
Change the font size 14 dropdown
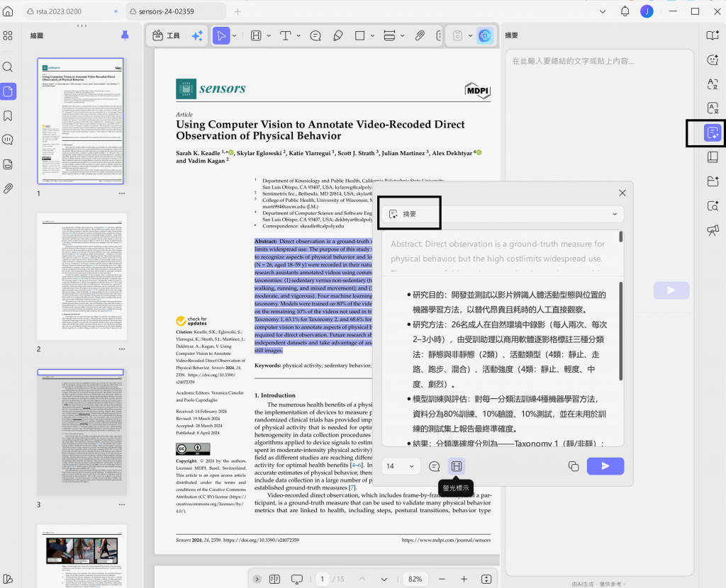pyautogui.click(x=401, y=466)
